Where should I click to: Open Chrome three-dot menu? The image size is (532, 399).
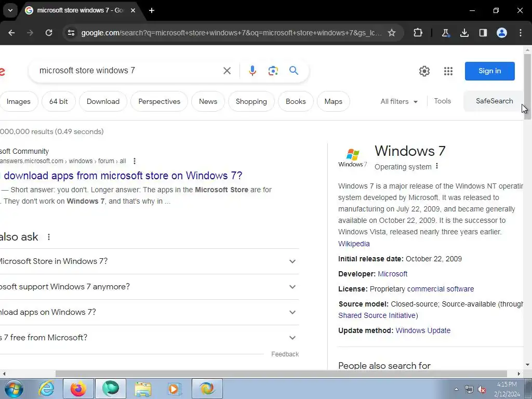[521, 33]
